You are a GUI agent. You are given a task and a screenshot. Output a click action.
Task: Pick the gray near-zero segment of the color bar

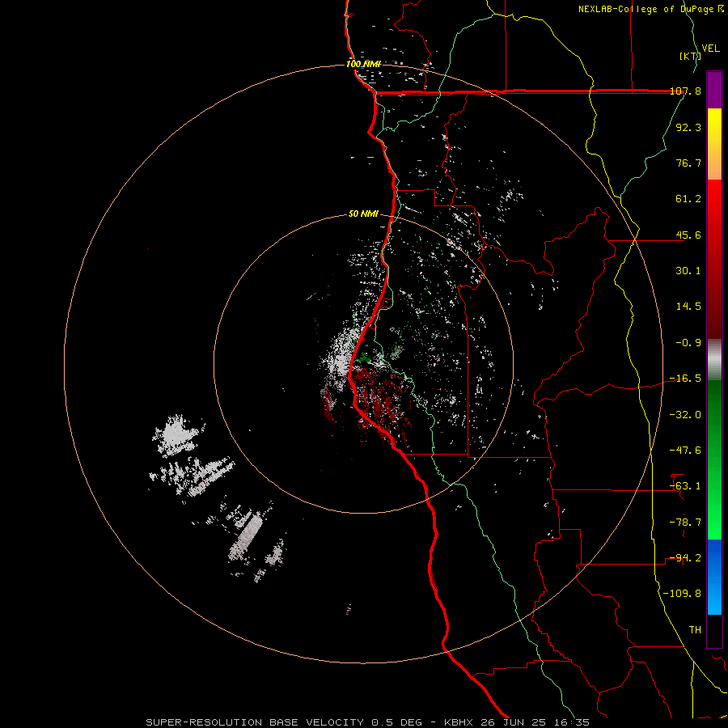coord(714,360)
